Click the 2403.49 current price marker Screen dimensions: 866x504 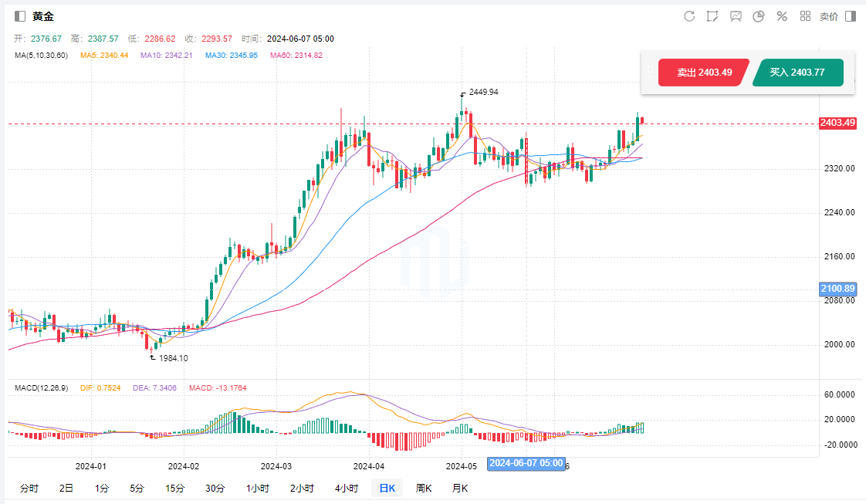[x=837, y=123]
